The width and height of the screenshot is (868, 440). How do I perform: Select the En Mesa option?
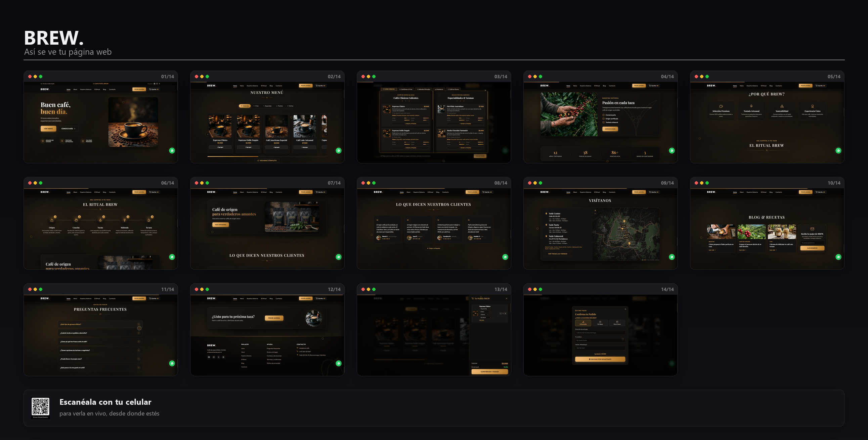(600, 323)
